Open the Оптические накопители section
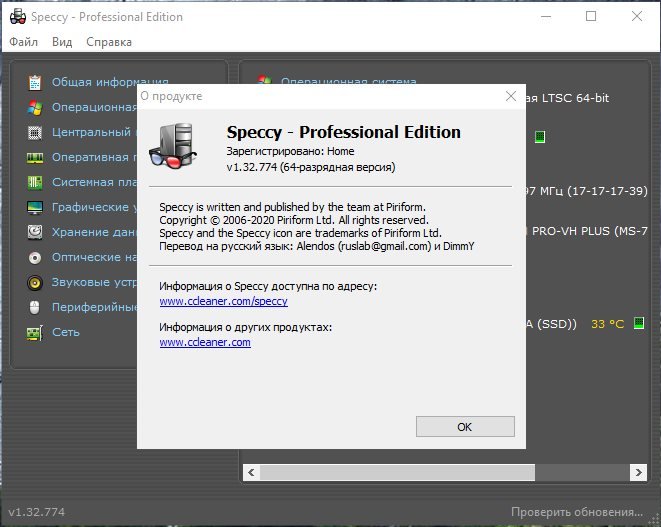The height and width of the screenshot is (527, 661). pos(94,257)
